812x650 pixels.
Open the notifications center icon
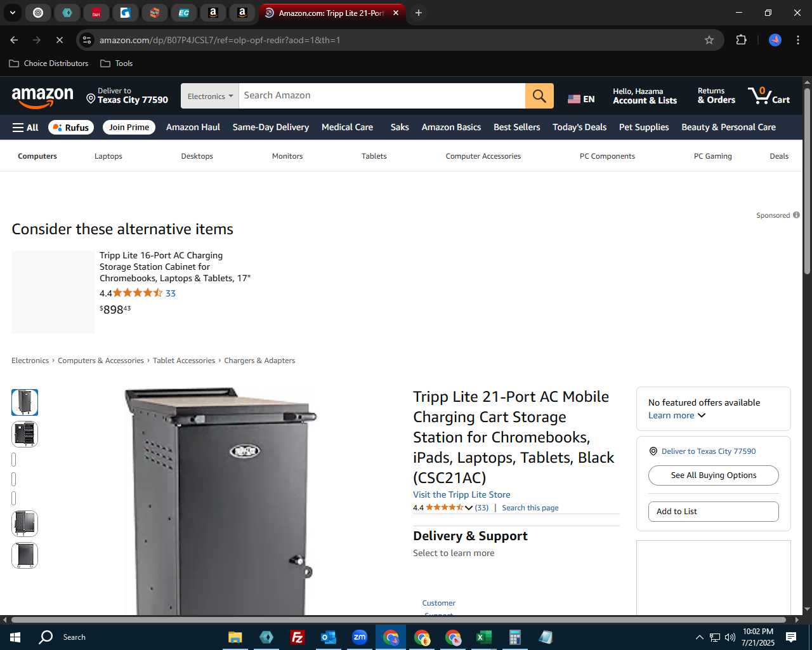tap(791, 637)
